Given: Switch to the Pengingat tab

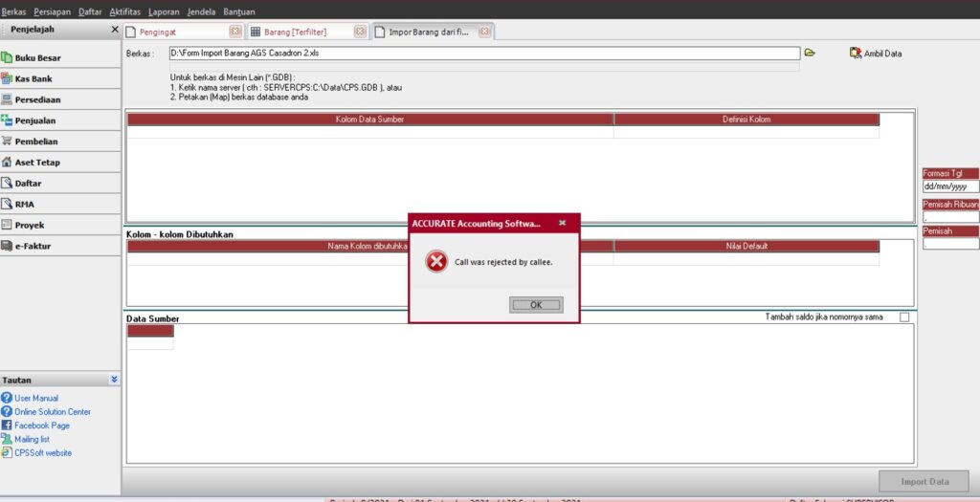Looking at the screenshot, I should (x=183, y=32).
